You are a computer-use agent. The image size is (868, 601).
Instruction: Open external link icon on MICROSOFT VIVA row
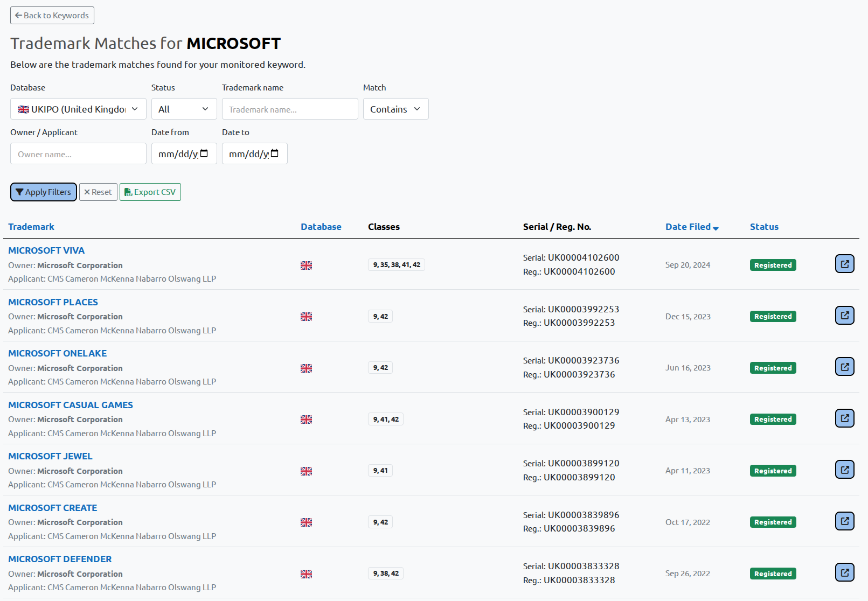(844, 264)
